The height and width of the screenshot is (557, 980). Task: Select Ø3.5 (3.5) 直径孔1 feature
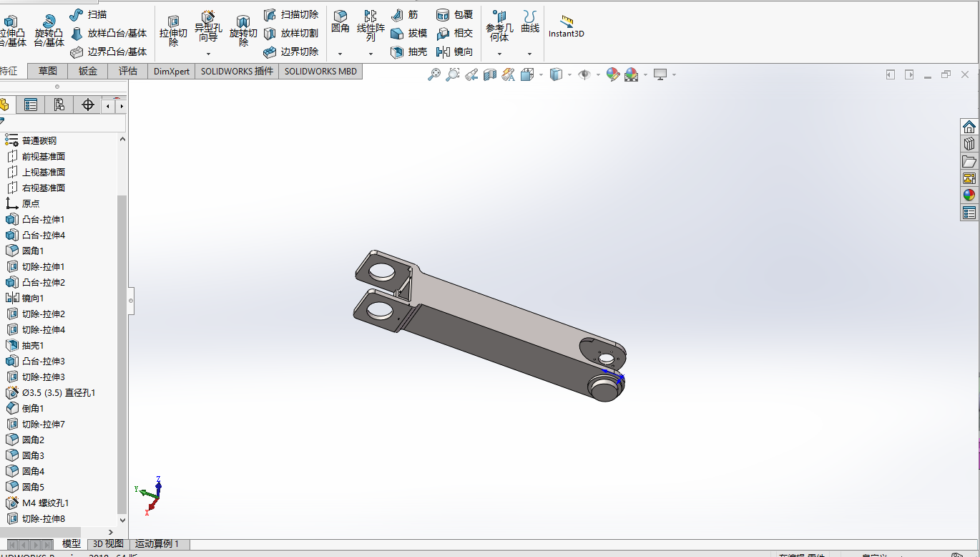pyautogui.click(x=58, y=392)
